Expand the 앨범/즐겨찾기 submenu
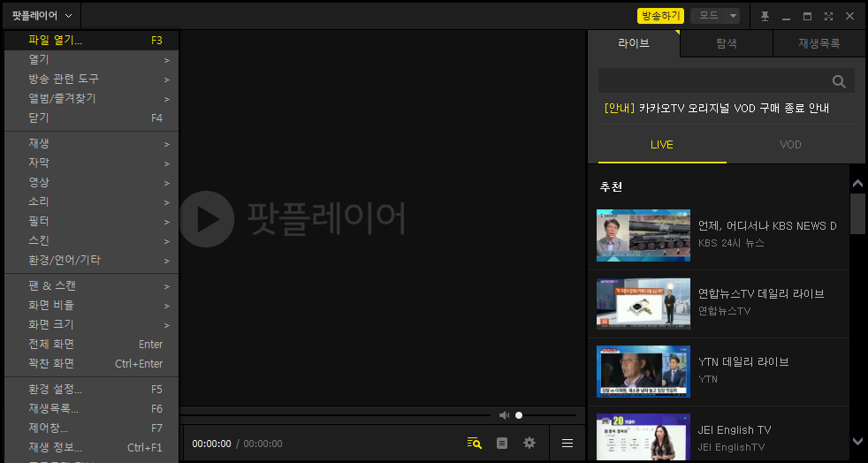868x463 pixels. (x=91, y=98)
